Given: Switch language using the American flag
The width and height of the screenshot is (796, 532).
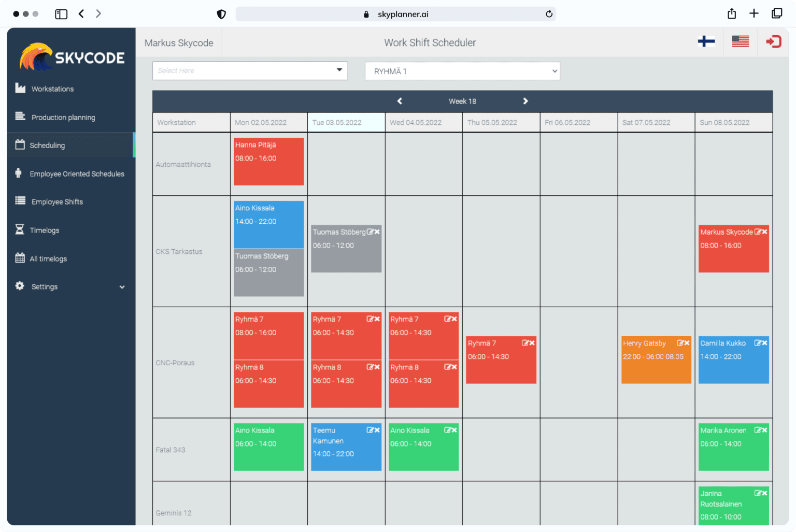Looking at the screenshot, I should pyautogui.click(x=740, y=42).
